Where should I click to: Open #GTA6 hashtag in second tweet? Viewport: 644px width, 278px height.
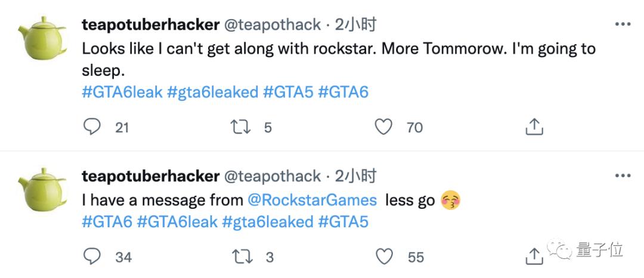click(x=107, y=222)
